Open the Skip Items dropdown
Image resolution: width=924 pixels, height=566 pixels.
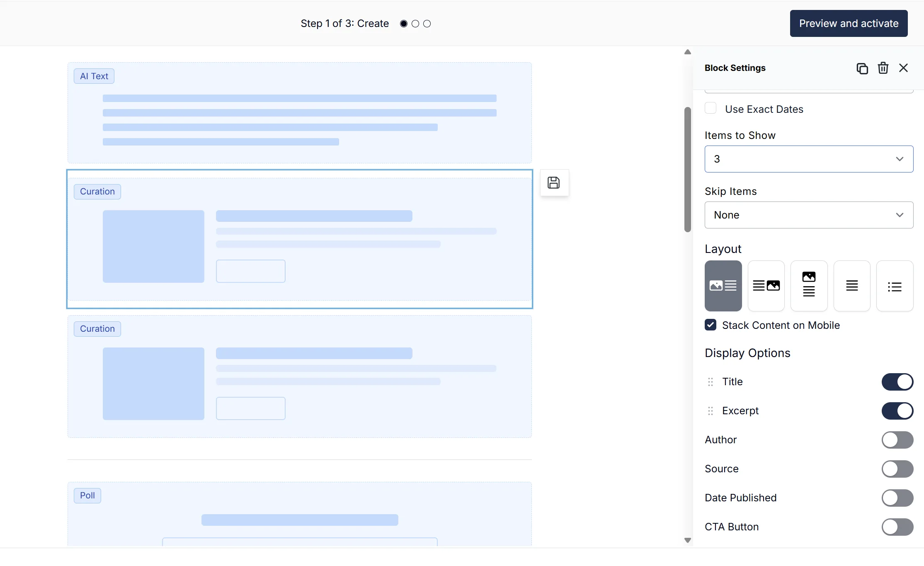[x=809, y=215]
